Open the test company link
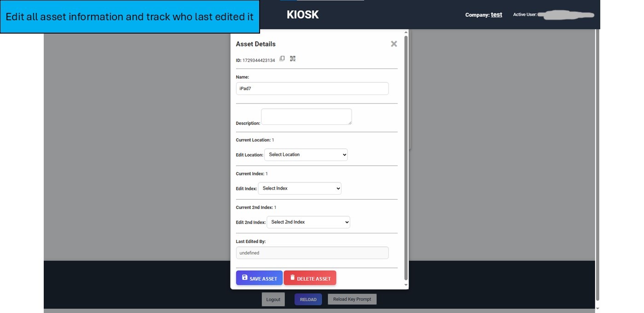Viewport: 644px width, 313px height. click(x=496, y=15)
